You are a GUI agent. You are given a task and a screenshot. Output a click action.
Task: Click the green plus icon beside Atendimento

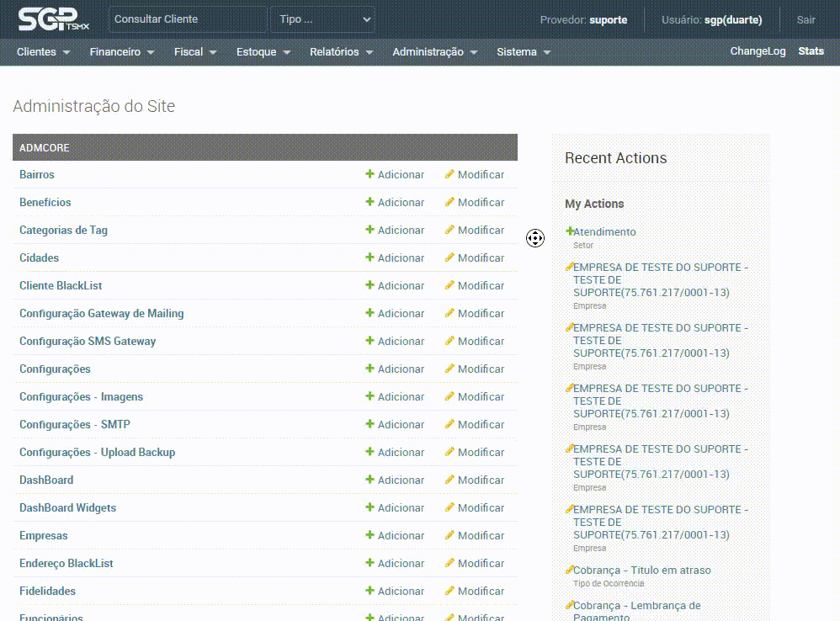(570, 231)
